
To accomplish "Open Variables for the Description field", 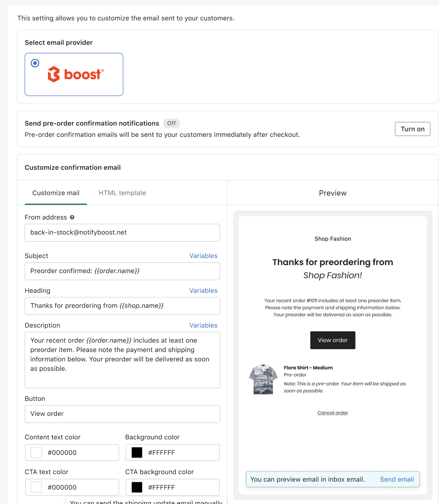I will point(203,325).
